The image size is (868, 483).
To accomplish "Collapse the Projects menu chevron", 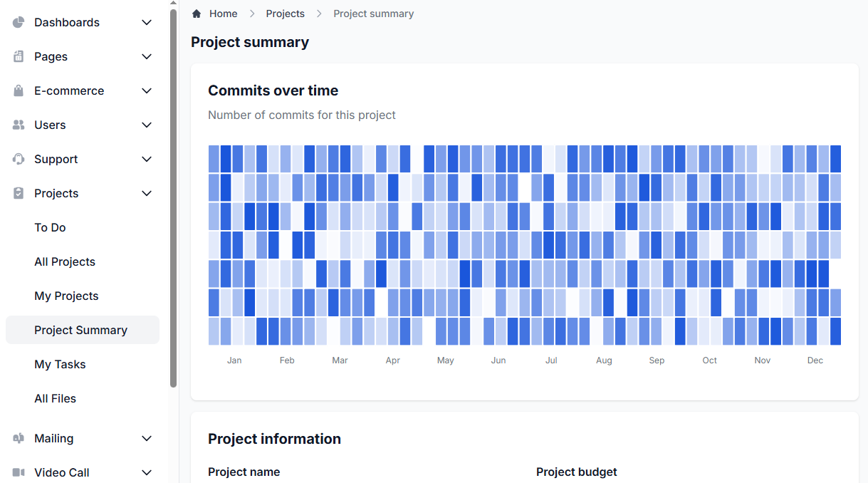I will point(147,193).
